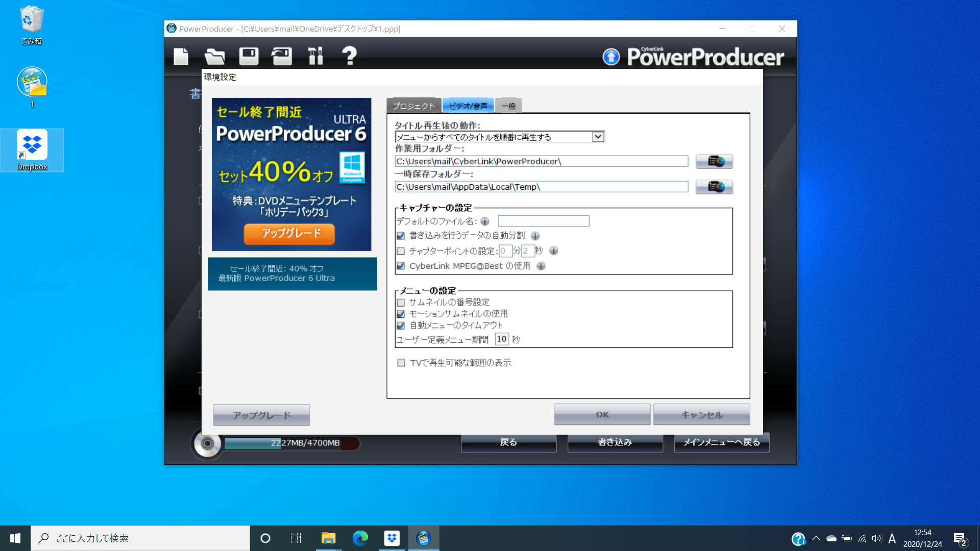Screen dimensions: 980x551
Task: Click the chapter point minutes field
Action: click(x=505, y=251)
